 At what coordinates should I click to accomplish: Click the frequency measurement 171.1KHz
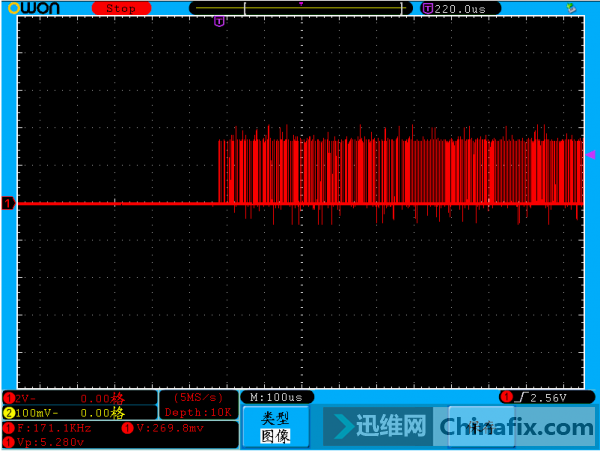pos(55,428)
